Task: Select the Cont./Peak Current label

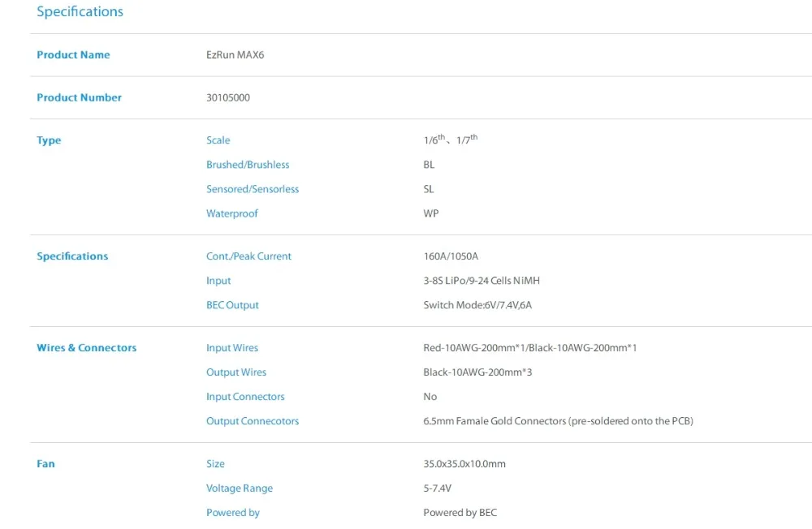Action: [x=248, y=256]
